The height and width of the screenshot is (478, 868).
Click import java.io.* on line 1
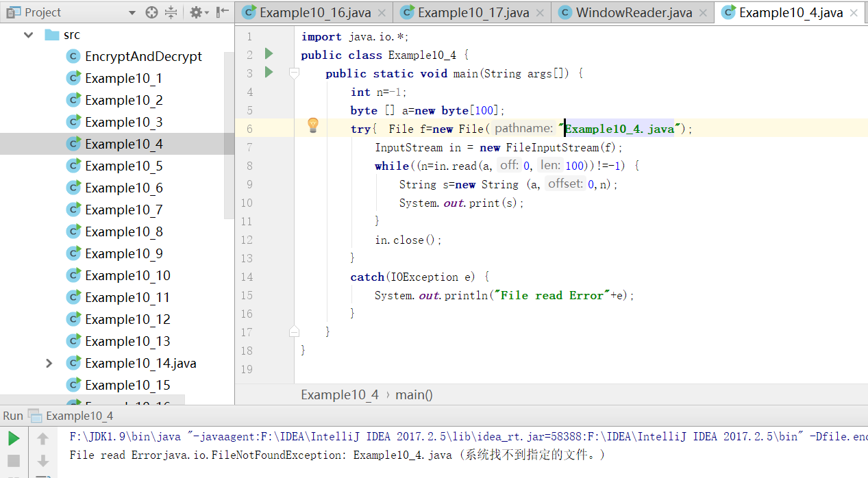(355, 37)
